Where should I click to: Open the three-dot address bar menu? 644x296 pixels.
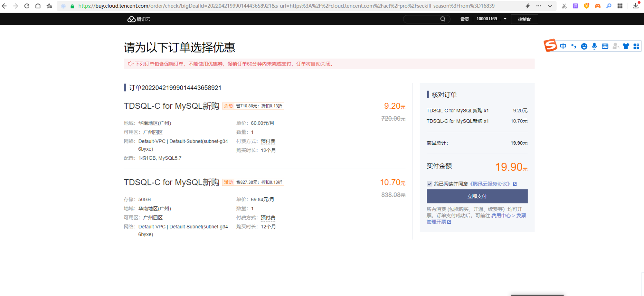tap(539, 6)
